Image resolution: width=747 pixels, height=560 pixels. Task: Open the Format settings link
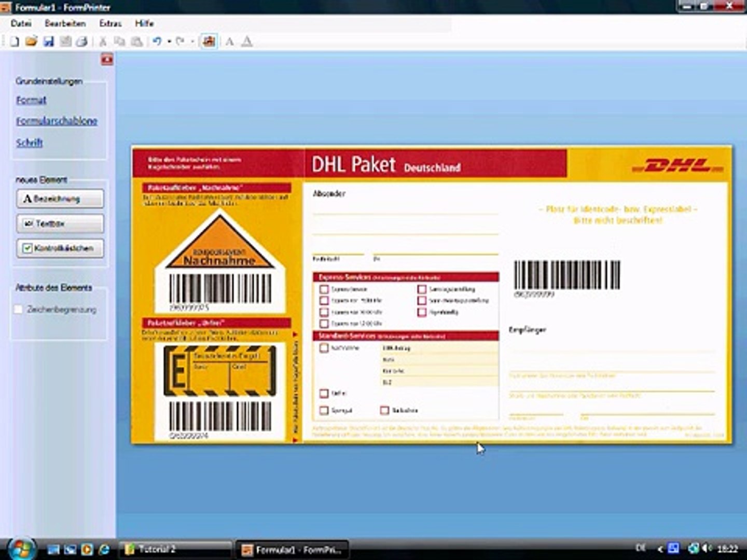click(31, 100)
